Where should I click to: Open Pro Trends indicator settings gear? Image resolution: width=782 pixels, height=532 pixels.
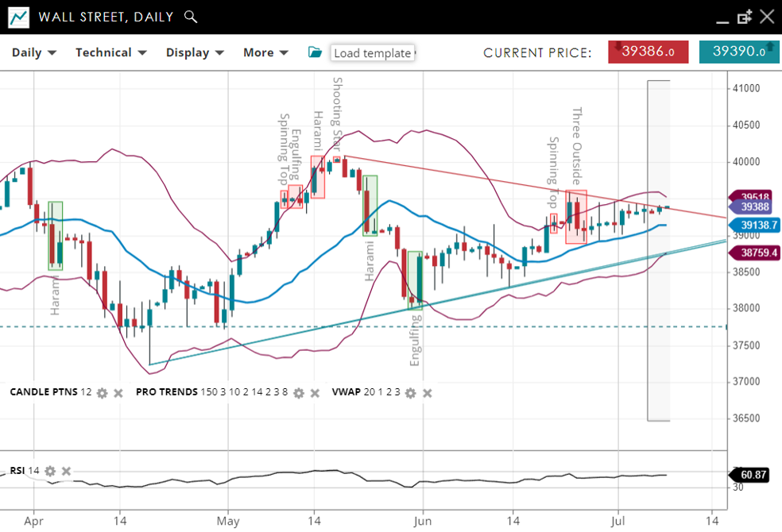click(299, 392)
